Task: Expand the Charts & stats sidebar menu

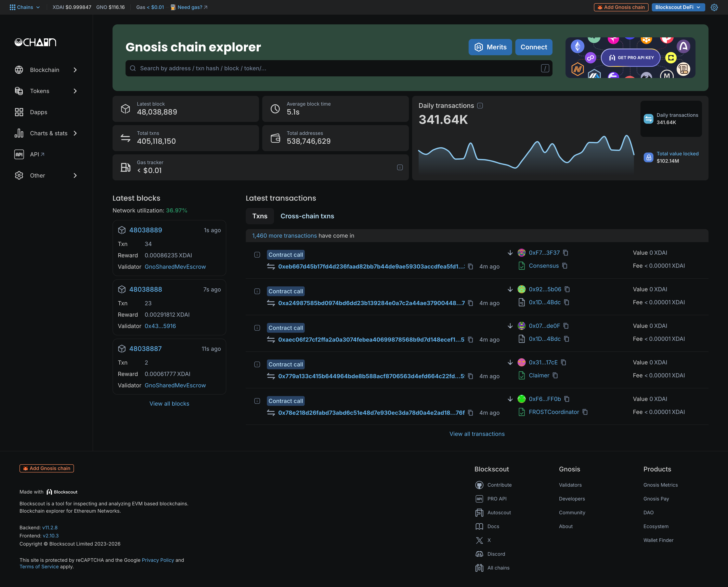Action: tap(46, 133)
